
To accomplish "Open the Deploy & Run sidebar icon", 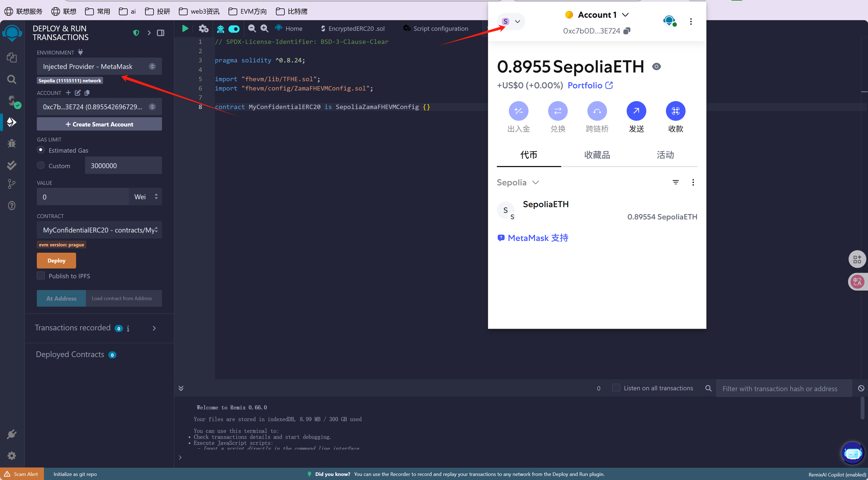I will [12, 122].
